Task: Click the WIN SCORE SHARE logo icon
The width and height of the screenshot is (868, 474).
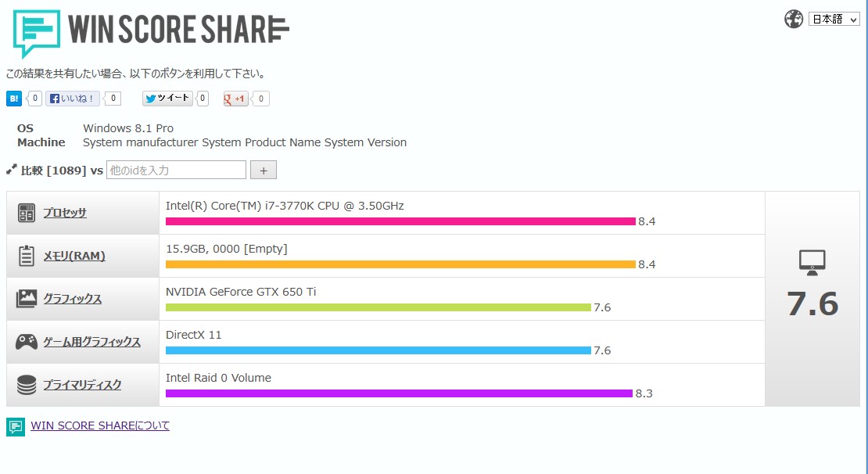Action: tap(37, 33)
